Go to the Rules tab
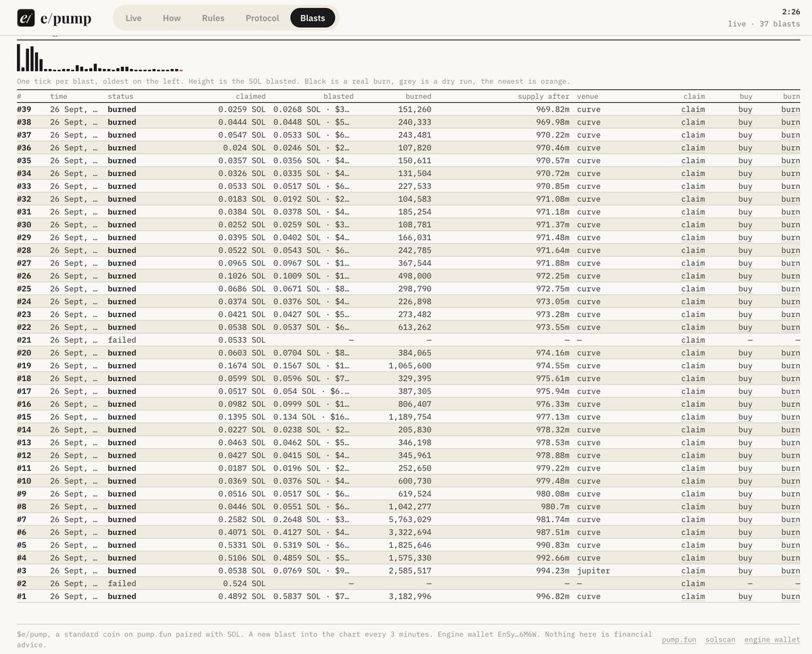The width and height of the screenshot is (812, 654). pyautogui.click(x=213, y=18)
